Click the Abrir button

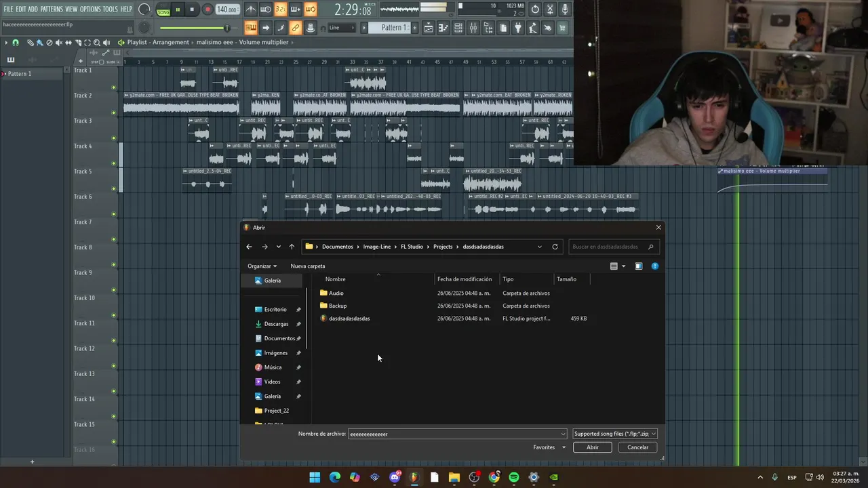coord(593,447)
